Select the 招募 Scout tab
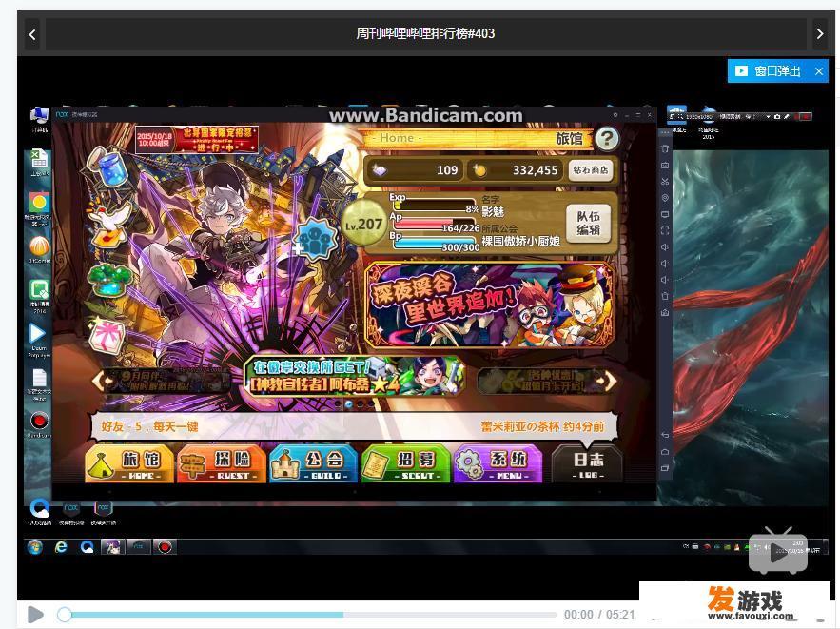The image size is (840, 629). [x=405, y=463]
